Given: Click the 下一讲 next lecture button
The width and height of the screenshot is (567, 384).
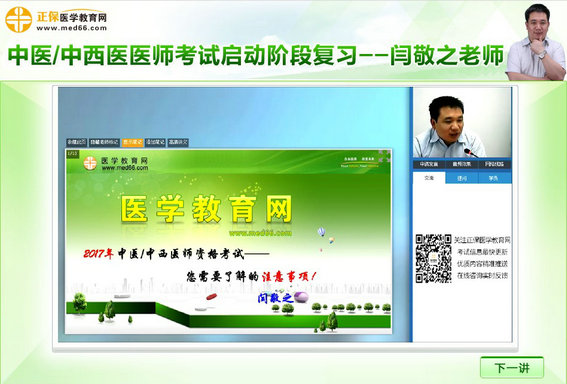Looking at the screenshot, I should pos(512,367).
